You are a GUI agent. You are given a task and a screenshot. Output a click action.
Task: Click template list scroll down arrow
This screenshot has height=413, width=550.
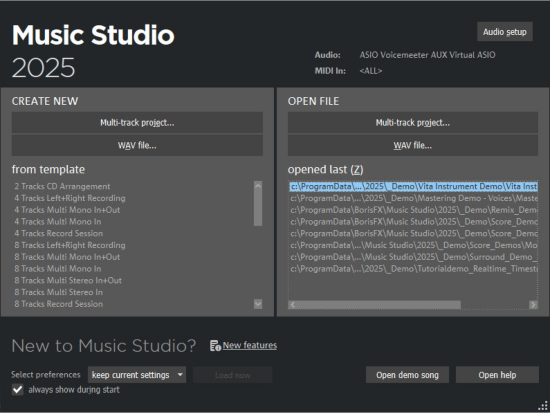258,304
